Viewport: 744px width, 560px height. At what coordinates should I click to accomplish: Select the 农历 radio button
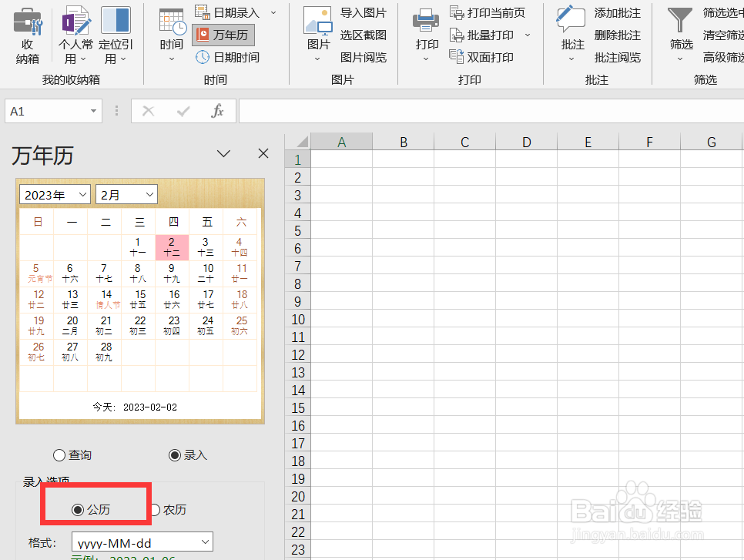(x=154, y=510)
